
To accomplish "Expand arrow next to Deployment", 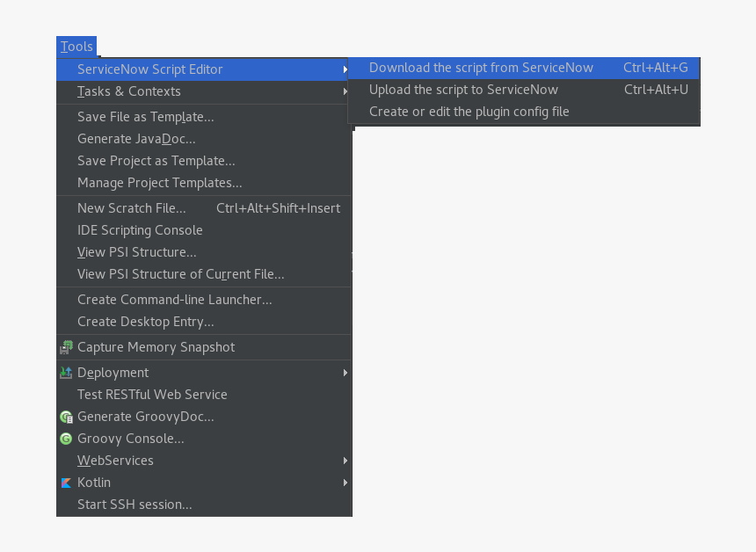I will click(345, 373).
